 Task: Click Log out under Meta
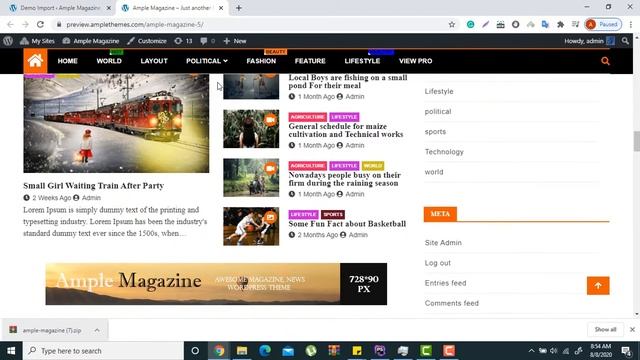click(x=438, y=263)
